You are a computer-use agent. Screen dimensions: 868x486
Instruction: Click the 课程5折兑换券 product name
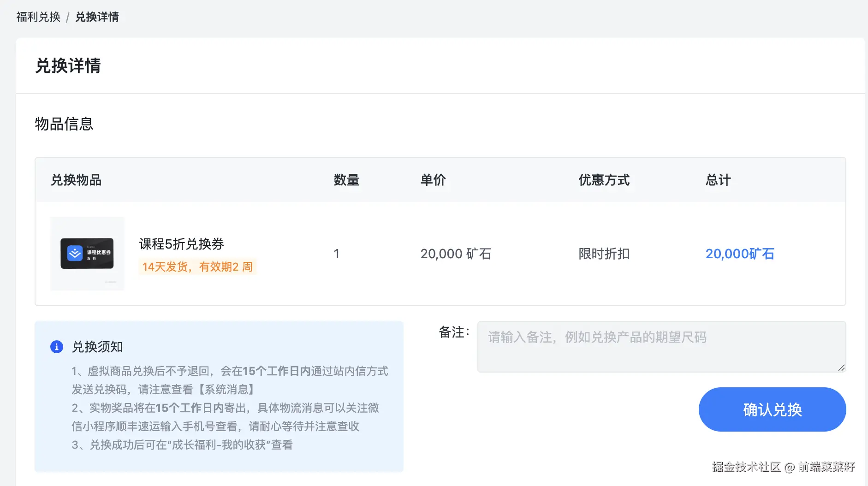click(x=181, y=244)
